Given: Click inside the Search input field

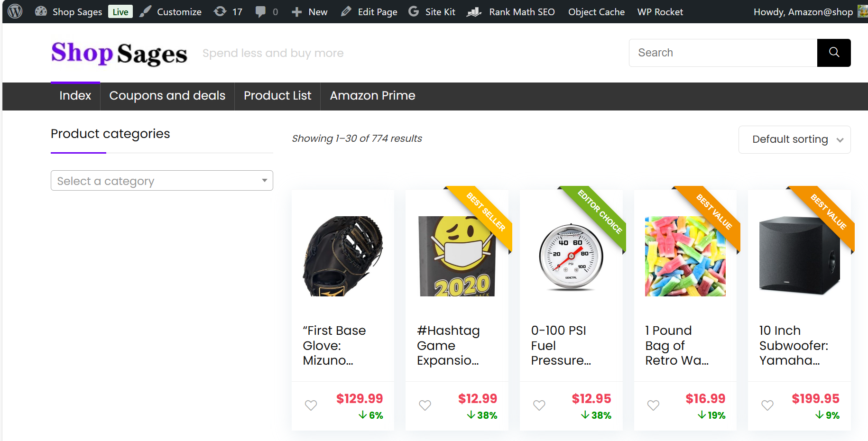Looking at the screenshot, I should (x=711, y=53).
